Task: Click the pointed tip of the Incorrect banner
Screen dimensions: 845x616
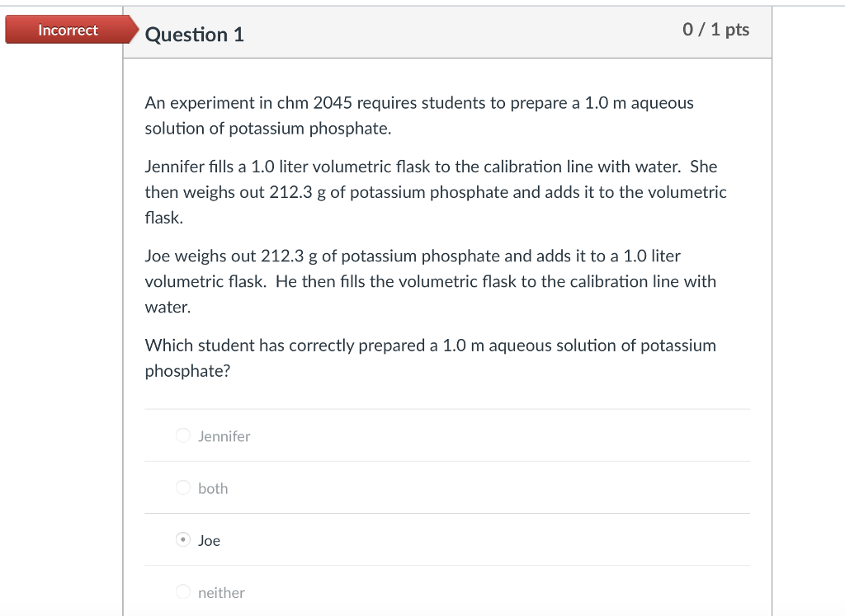Action: [x=135, y=30]
